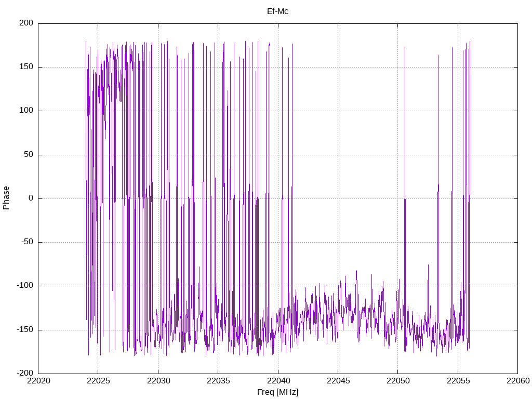532x399 pixels.
Task: Click y-axis tick value -200
Action: [x=25, y=373]
